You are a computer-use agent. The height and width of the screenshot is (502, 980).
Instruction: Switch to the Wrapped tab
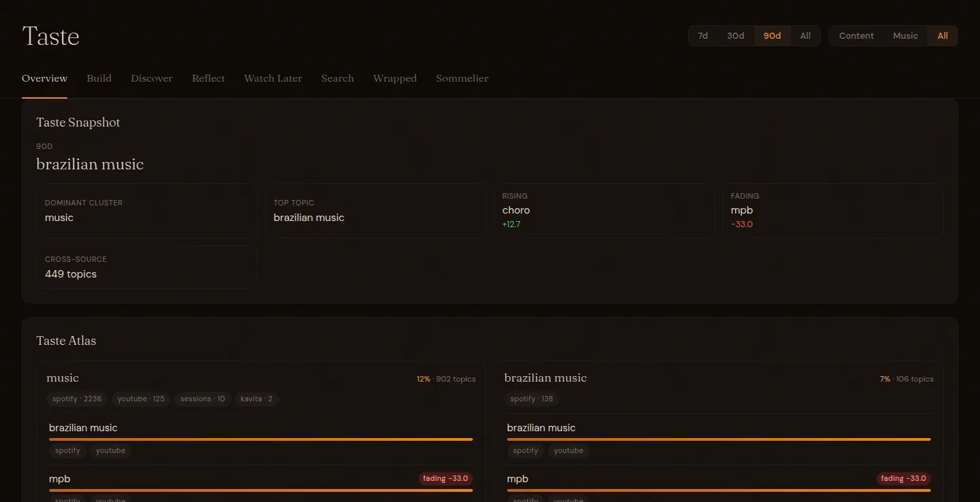pyautogui.click(x=395, y=78)
